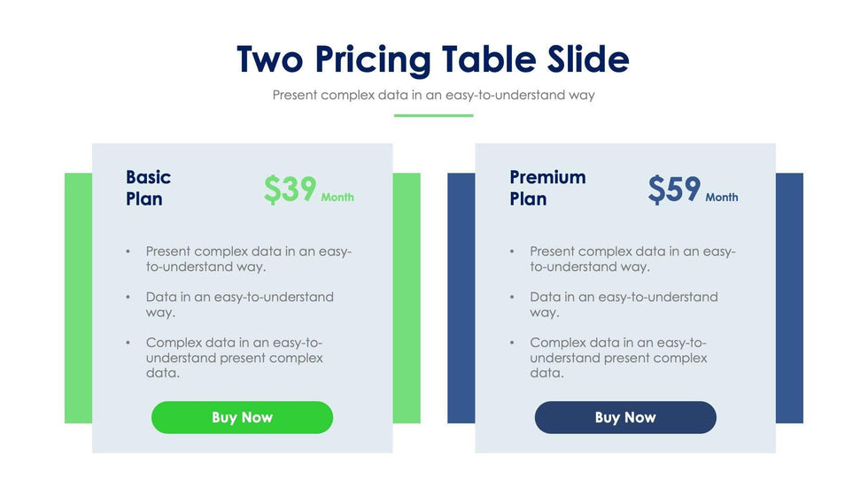The height and width of the screenshot is (488, 868).
Task: Click the blue strip right of the Premium card
Action: click(789, 298)
